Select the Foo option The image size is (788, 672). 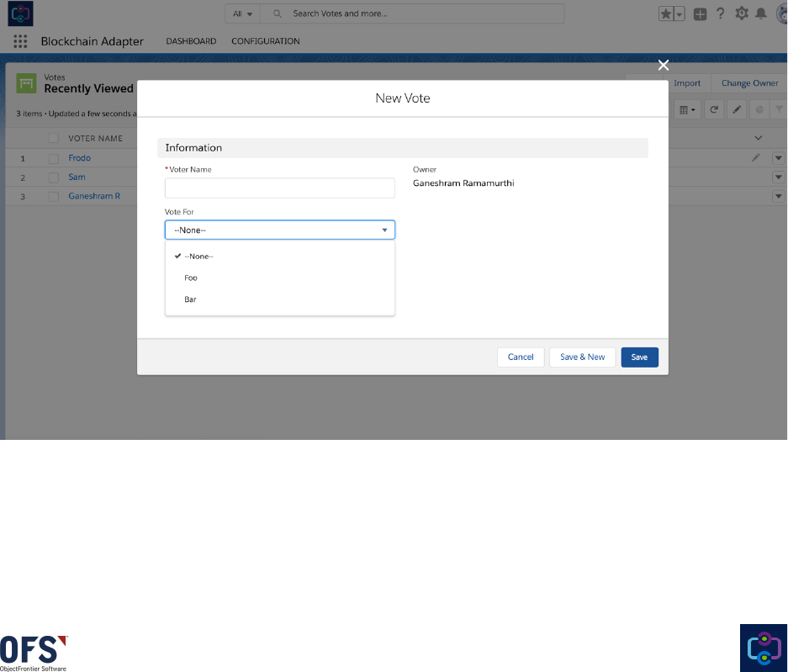[280, 278]
